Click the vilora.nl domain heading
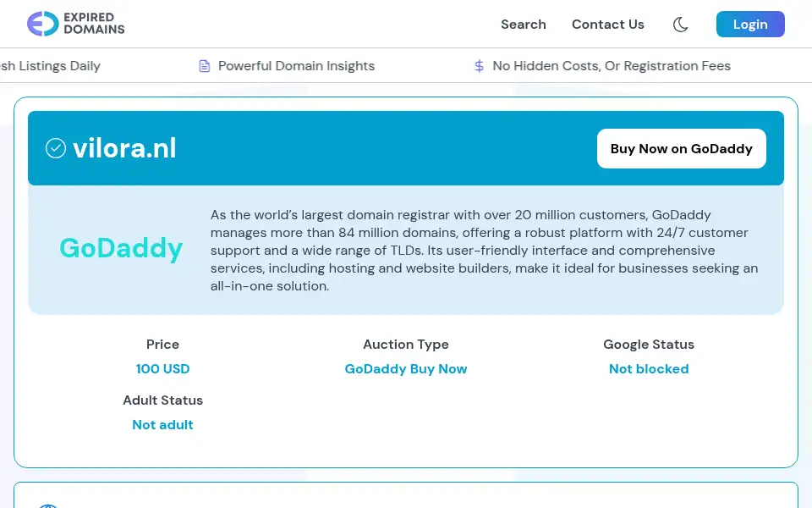The image size is (812, 508). coord(125,148)
